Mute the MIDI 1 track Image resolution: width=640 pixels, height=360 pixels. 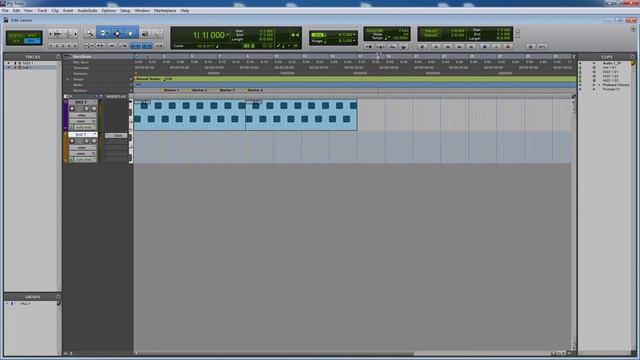click(x=93, y=109)
